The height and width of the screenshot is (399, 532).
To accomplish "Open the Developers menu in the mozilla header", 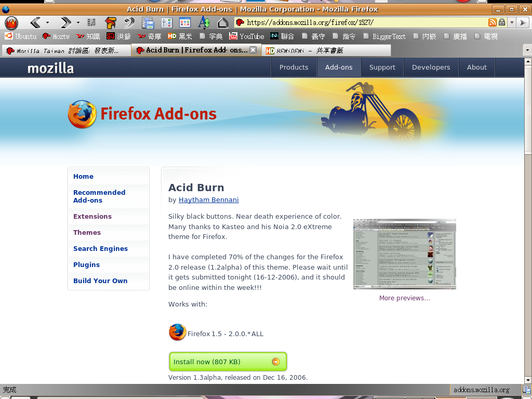I will point(431,67).
